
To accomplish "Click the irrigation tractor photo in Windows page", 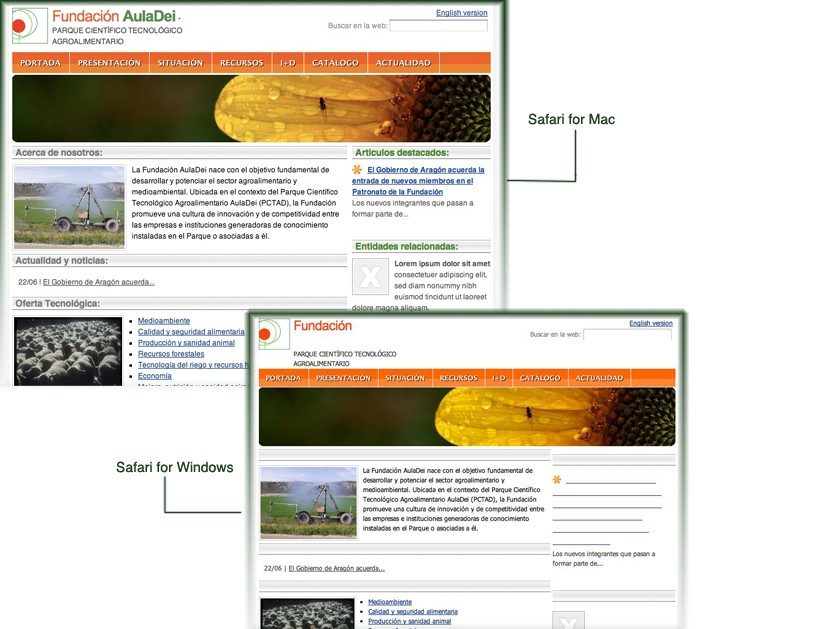I will (309, 502).
